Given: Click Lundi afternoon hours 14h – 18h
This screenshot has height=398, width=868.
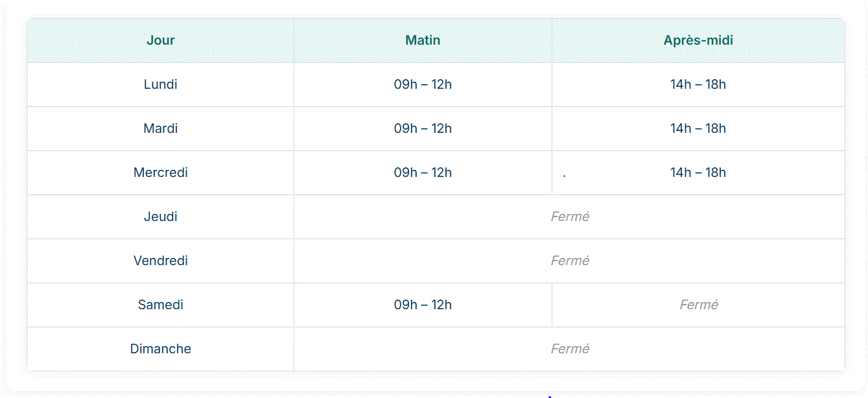Looking at the screenshot, I should 698,84.
